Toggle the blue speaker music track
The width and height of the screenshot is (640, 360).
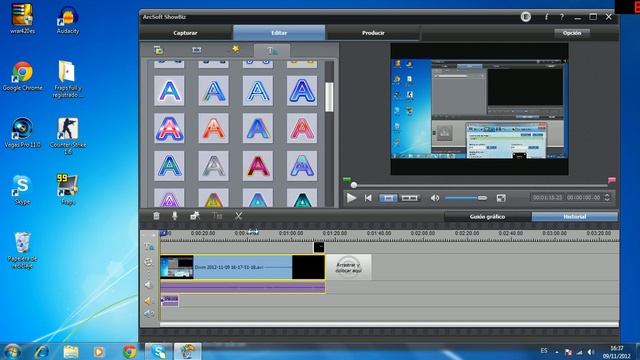click(x=149, y=314)
